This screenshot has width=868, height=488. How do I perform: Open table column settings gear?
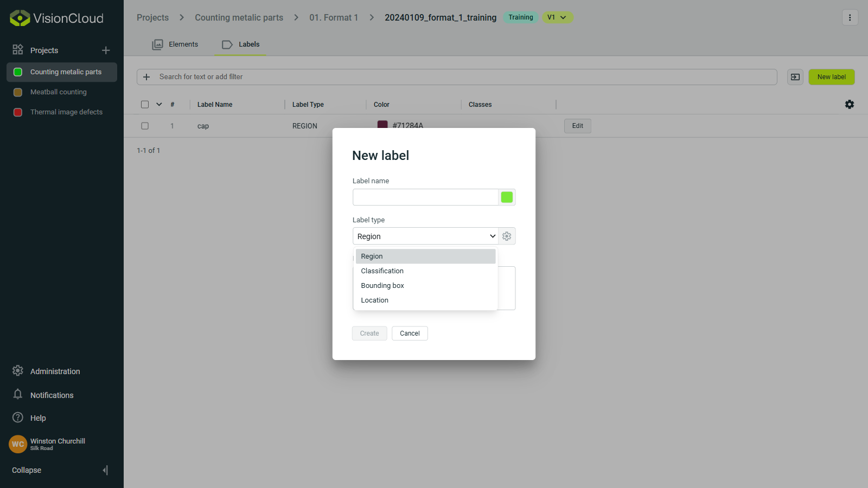[x=849, y=104]
